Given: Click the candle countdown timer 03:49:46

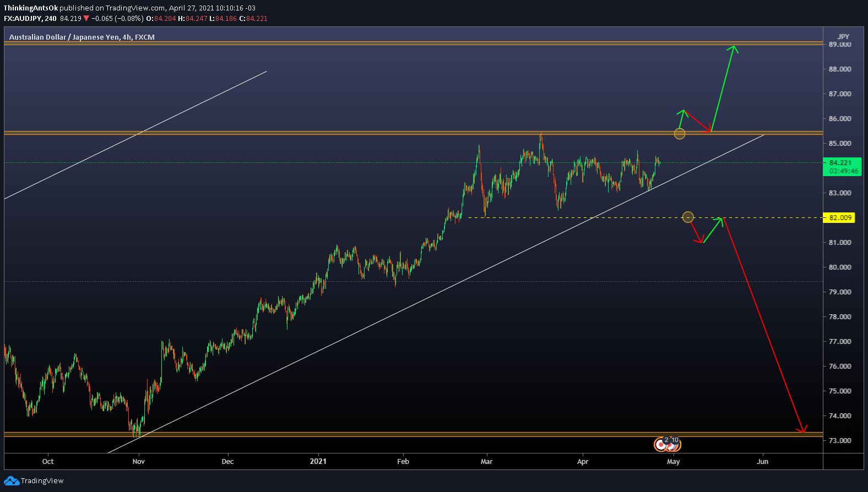Looking at the screenshot, I should click(844, 171).
